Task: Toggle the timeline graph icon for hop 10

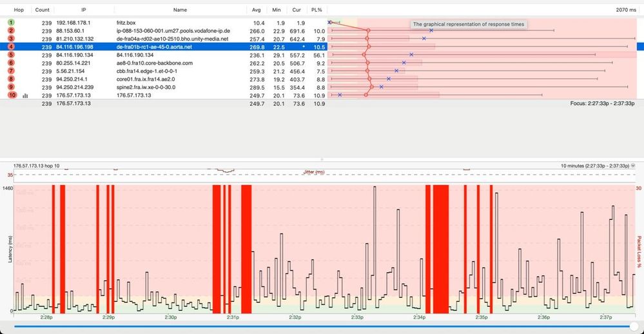Action: point(26,95)
